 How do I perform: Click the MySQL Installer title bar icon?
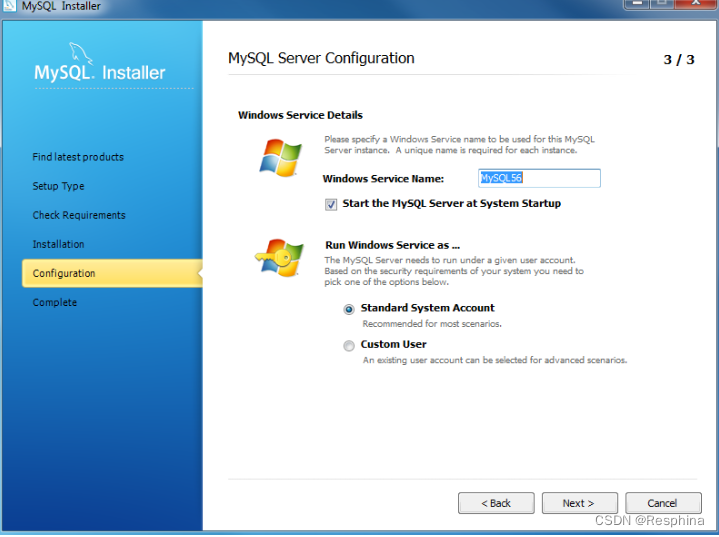pos(9,6)
